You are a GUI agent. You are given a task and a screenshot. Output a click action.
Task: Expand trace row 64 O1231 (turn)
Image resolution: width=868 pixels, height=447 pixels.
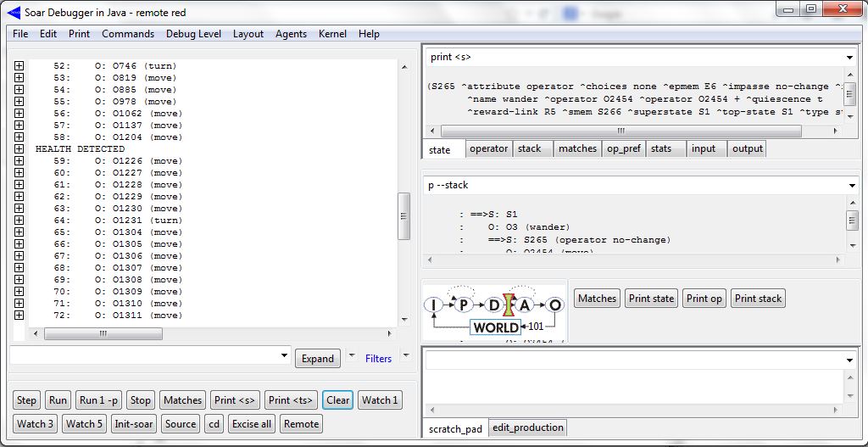tap(19, 221)
